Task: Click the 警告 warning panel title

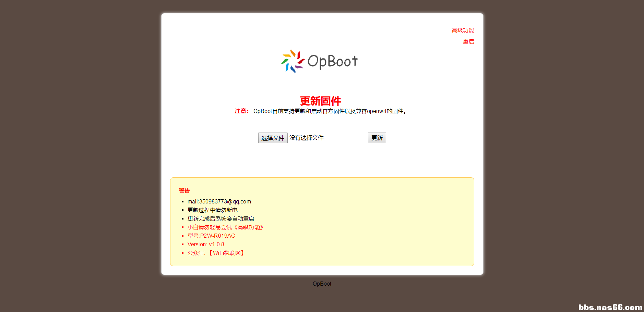Action: 184,190
